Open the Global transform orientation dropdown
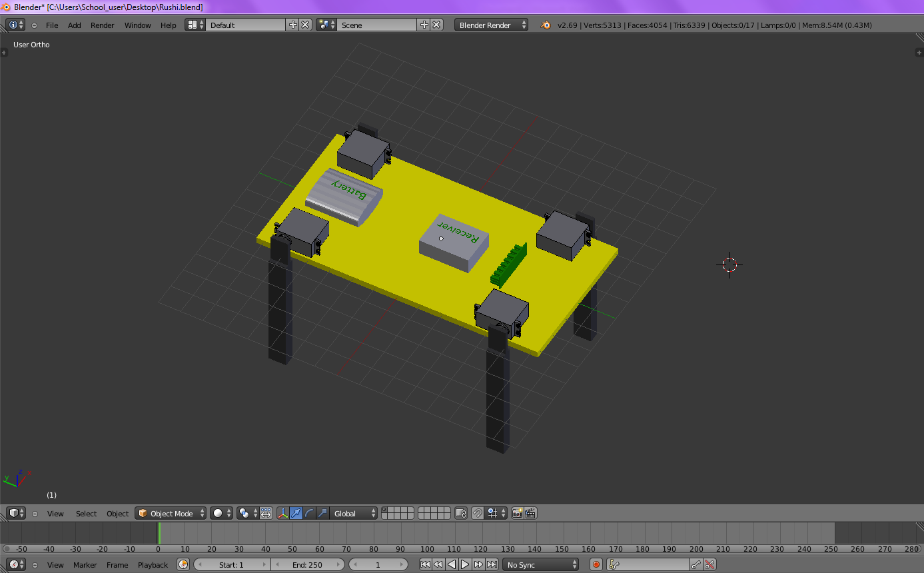 [x=354, y=513]
